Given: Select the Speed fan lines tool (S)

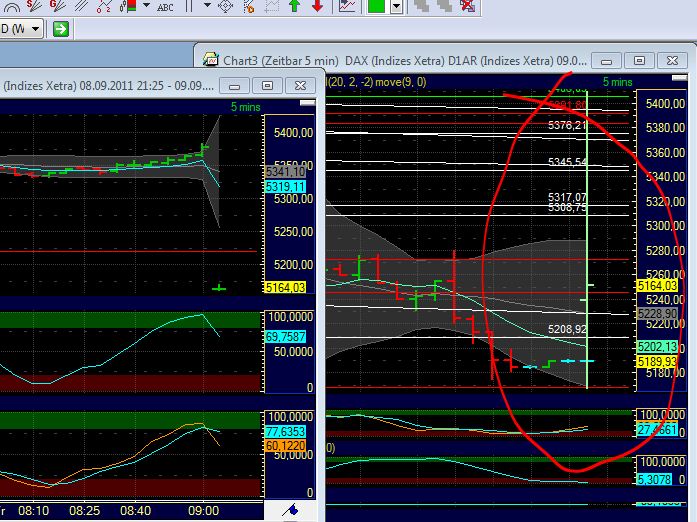Looking at the screenshot, I should [35, 6].
